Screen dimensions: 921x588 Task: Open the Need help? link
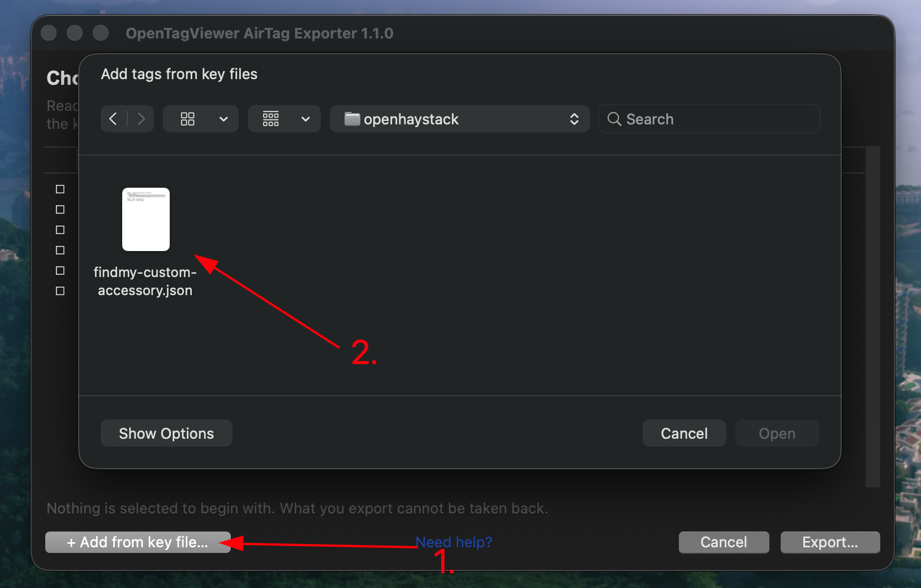(x=454, y=542)
